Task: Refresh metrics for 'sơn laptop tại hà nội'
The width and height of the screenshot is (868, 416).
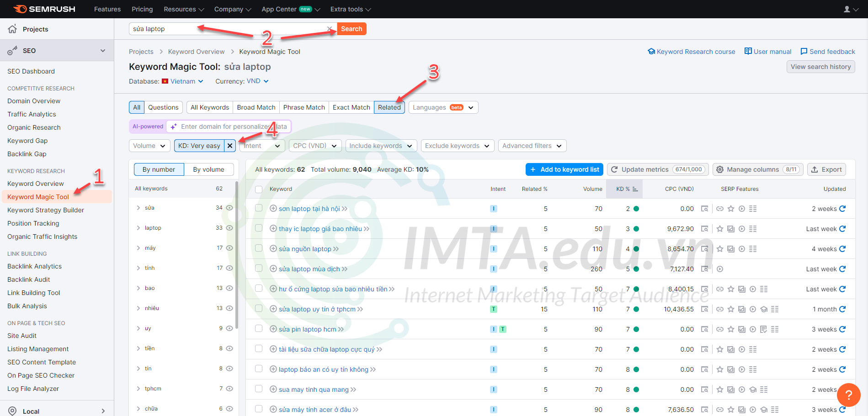Action: 842,209
